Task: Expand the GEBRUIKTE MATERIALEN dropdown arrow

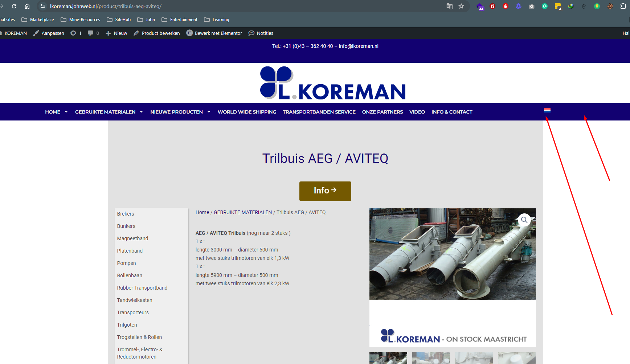Action: pos(141,112)
